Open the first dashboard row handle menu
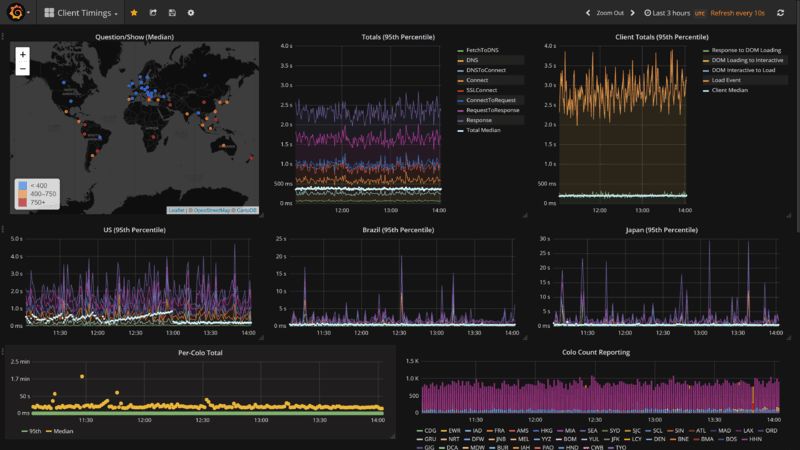800x450 pixels. coord(3,36)
